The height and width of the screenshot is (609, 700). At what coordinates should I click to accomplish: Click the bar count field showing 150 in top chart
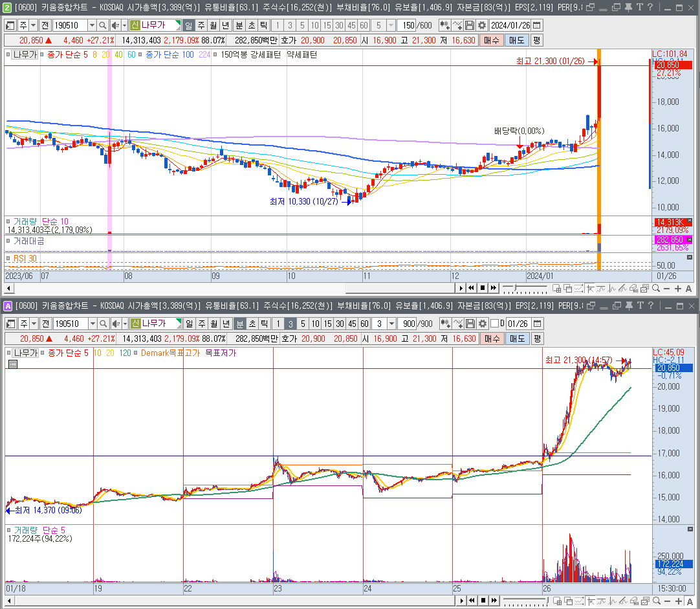point(407,25)
